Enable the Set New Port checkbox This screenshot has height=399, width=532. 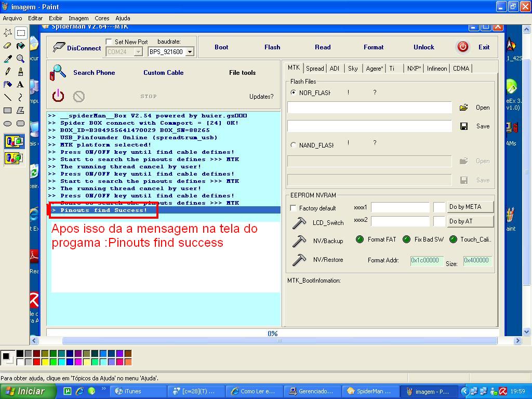point(109,42)
